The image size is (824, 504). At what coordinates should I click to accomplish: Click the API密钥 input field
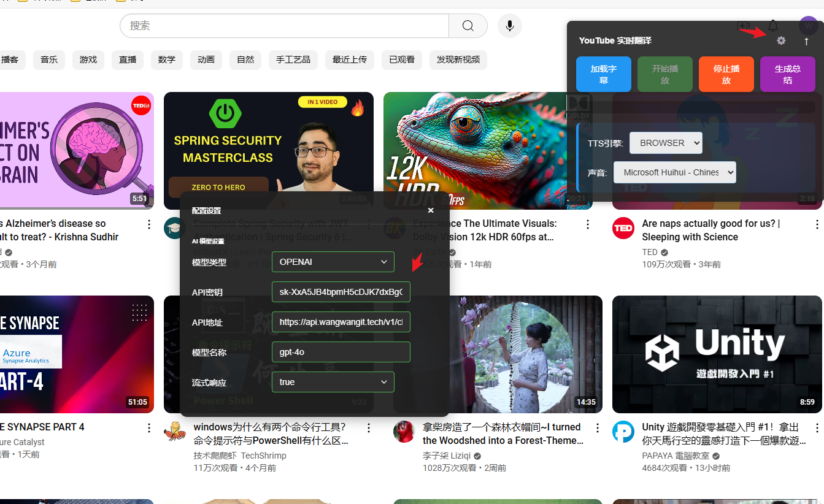[x=341, y=292]
